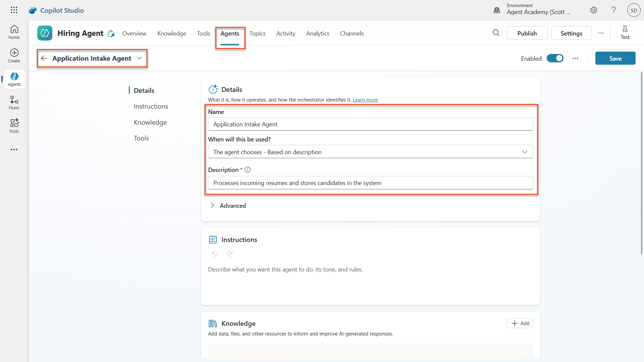Open the Application Intake Agent name dropdown
The image size is (644, 362).
coord(140,58)
